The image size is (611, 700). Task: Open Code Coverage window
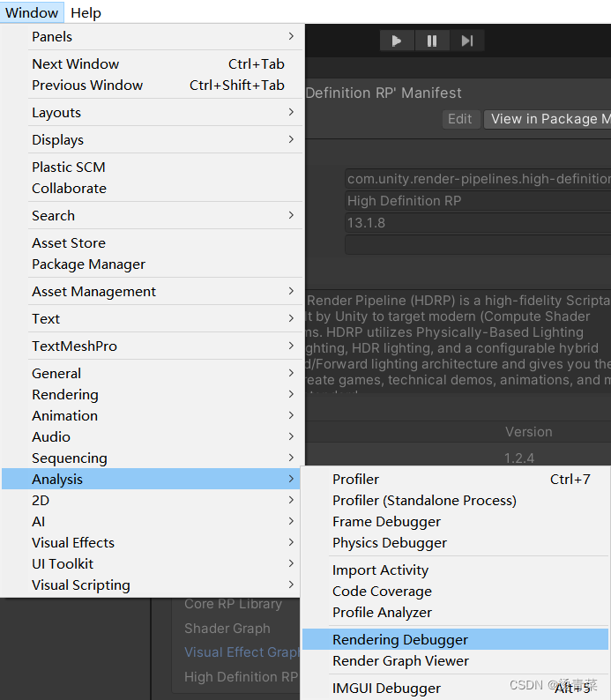click(455, 591)
